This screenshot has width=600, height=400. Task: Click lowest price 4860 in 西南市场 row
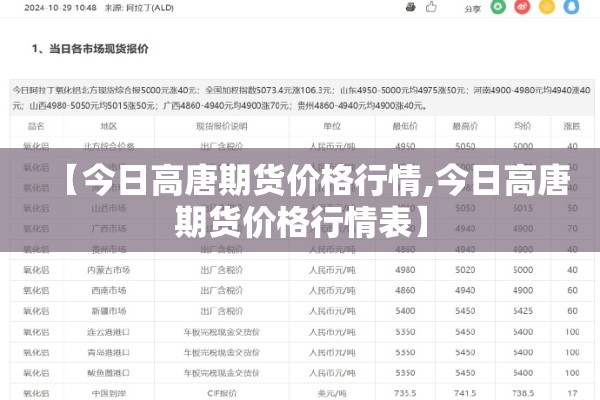click(x=405, y=291)
